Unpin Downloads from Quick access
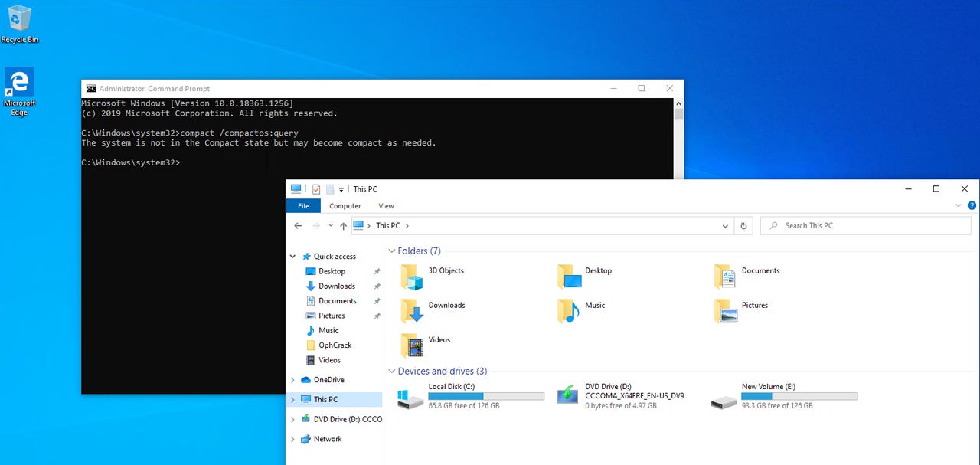 coord(376,286)
